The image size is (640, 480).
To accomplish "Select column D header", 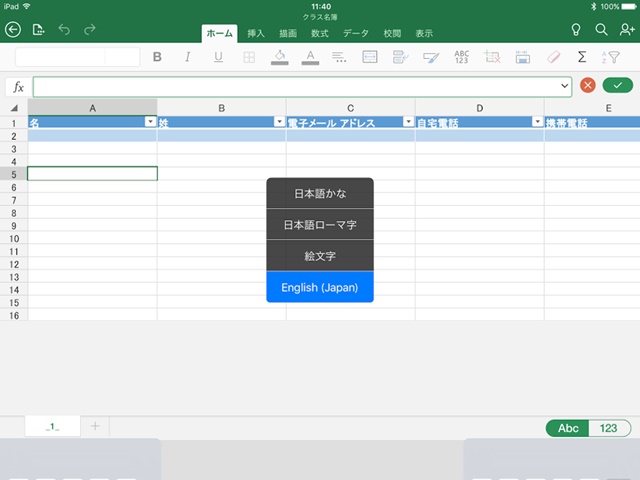I will pyautogui.click(x=480, y=108).
